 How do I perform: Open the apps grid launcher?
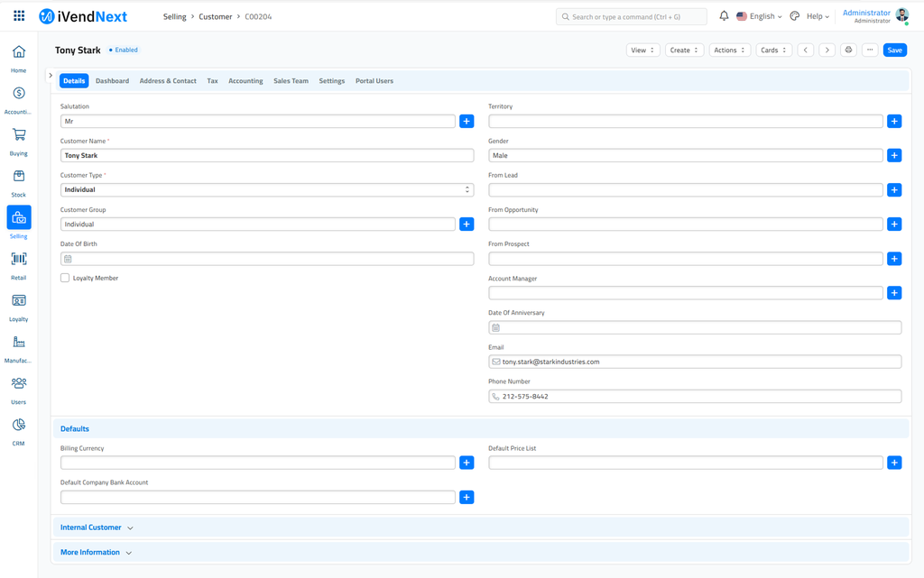[19, 16]
